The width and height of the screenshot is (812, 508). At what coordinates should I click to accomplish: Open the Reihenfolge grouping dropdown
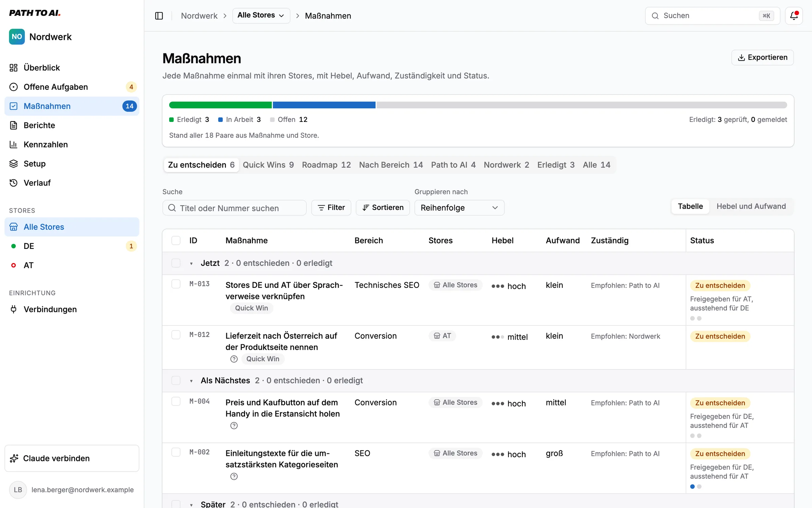pos(459,208)
